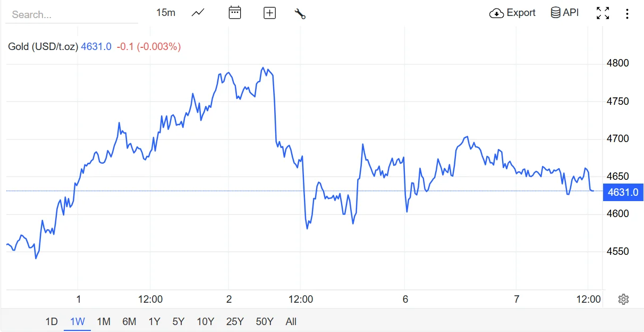Open chart settings gear icon
Screen dimensions: 644x332
point(623,300)
